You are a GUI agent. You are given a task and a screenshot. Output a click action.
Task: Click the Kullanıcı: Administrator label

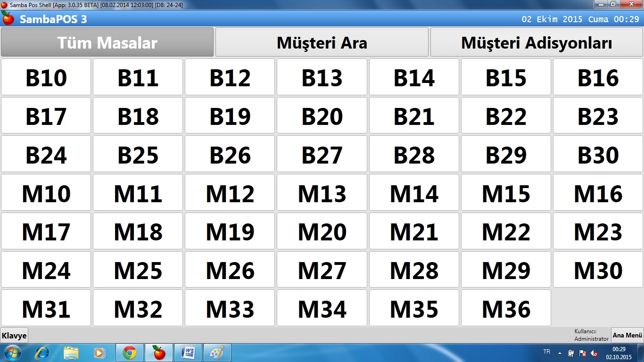(x=591, y=335)
